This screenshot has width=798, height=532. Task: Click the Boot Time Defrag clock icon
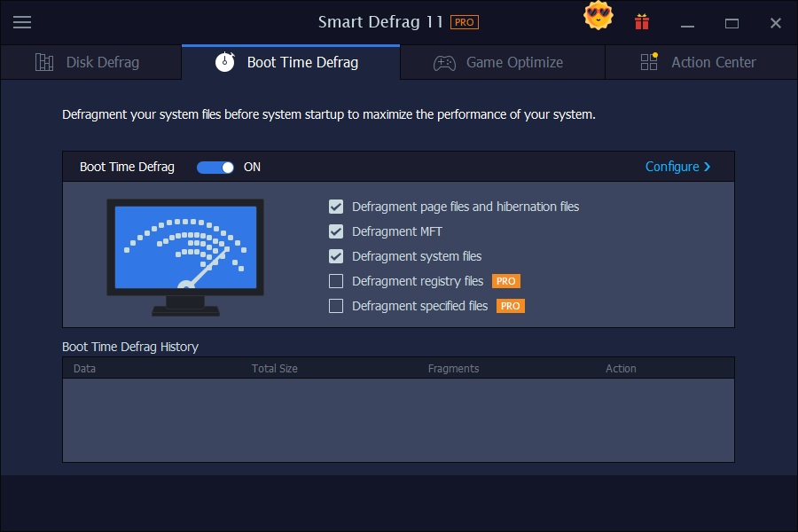pyautogui.click(x=226, y=62)
